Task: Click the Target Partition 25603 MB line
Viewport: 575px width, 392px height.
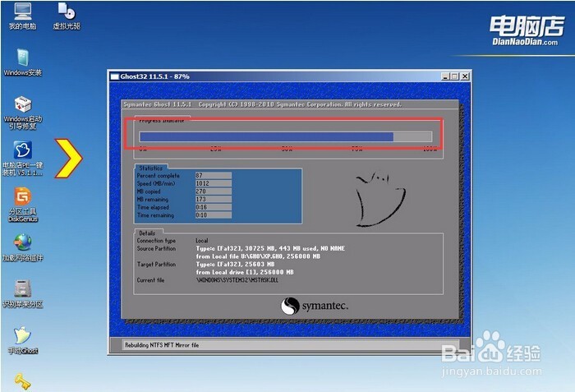Action: coord(235,265)
